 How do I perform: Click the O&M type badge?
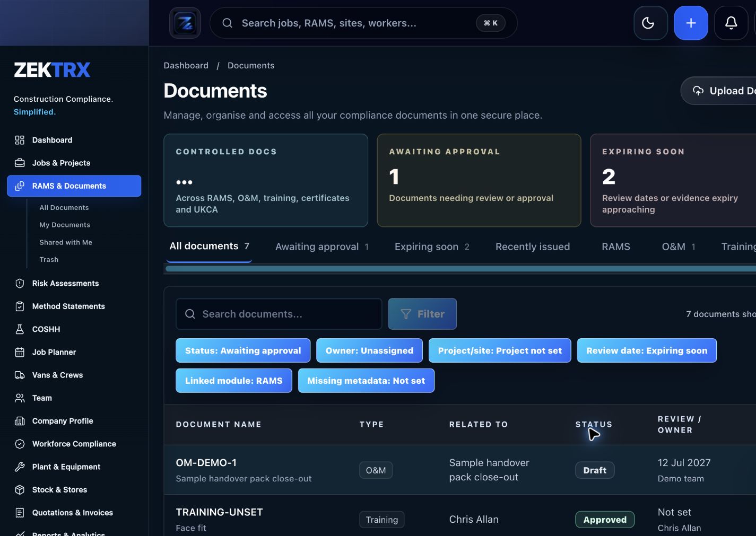pos(376,470)
